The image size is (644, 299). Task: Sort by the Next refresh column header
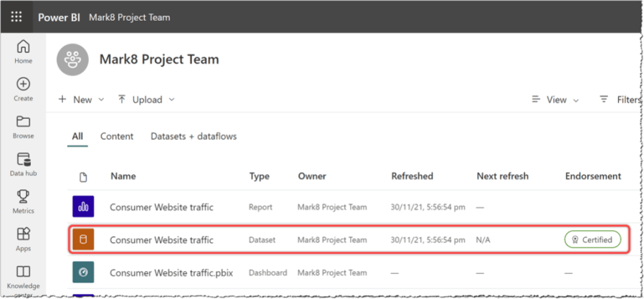(503, 176)
